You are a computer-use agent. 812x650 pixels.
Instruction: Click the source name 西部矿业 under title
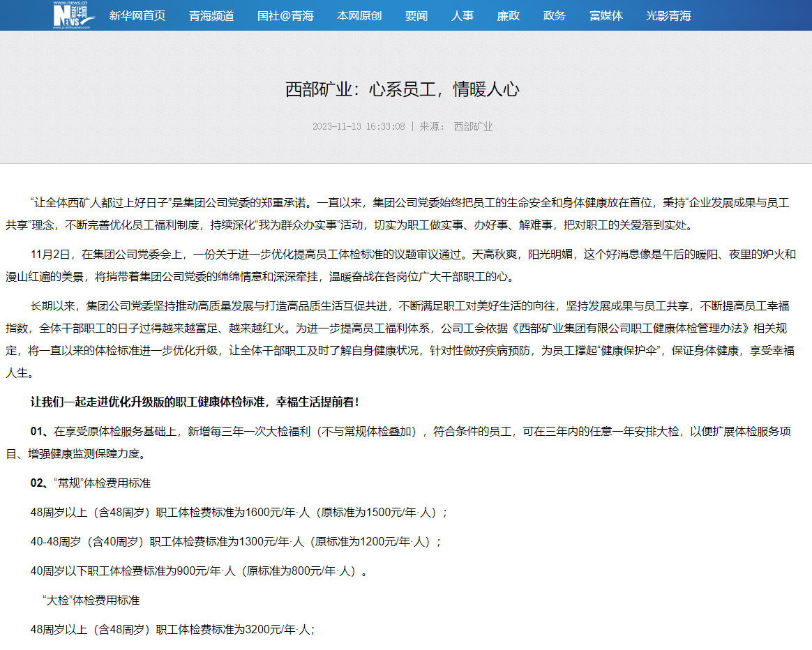tap(473, 126)
